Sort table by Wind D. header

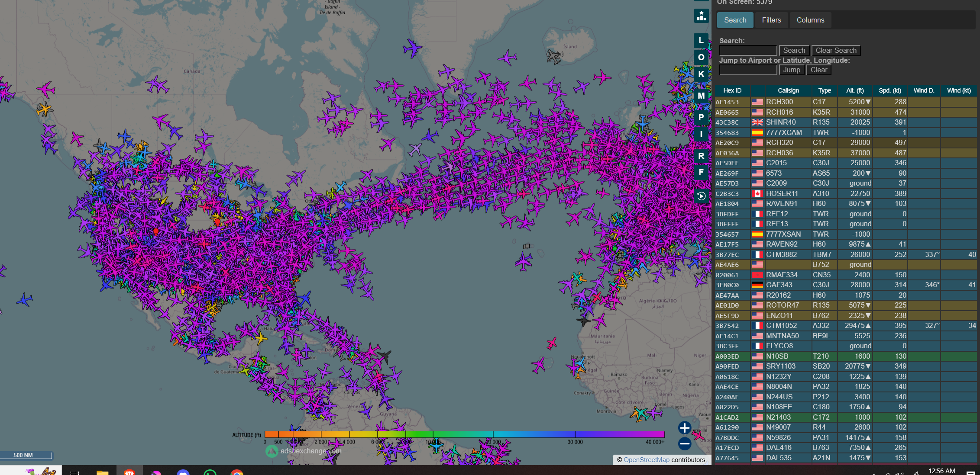pyautogui.click(x=924, y=90)
